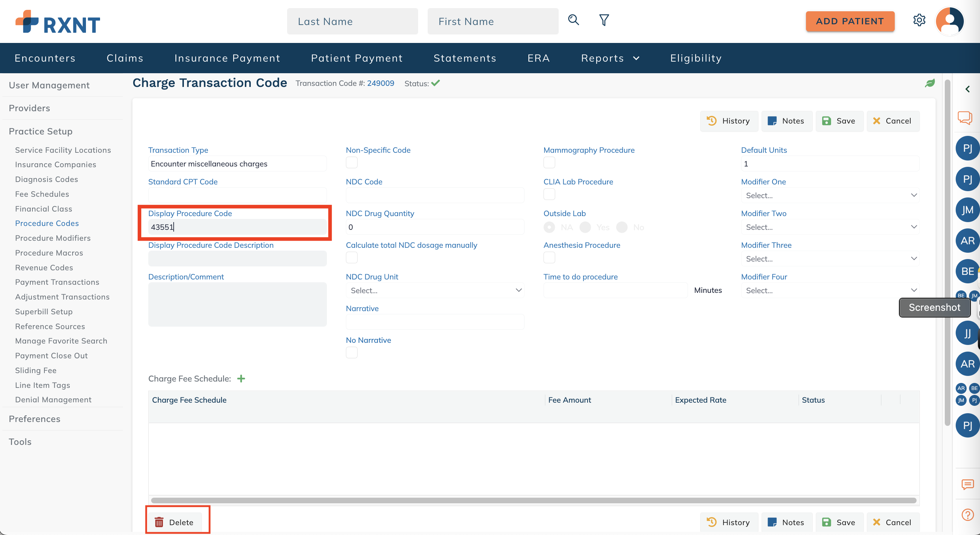This screenshot has width=980, height=535.
Task: Expand the Preferences section
Action: point(34,418)
